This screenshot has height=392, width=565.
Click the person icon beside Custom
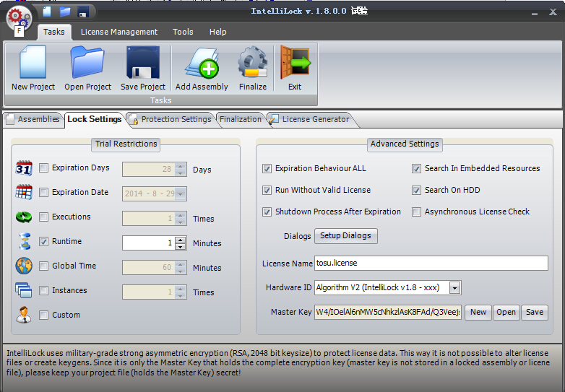[24, 315]
